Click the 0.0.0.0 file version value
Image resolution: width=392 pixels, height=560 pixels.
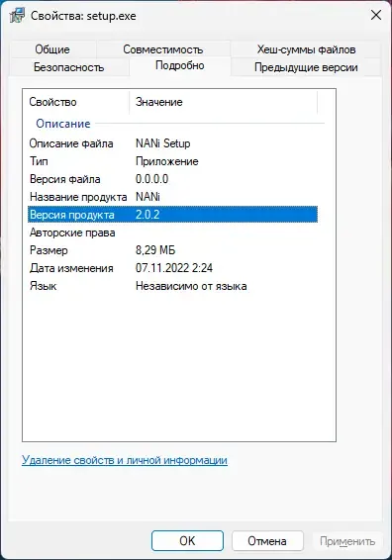point(151,179)
